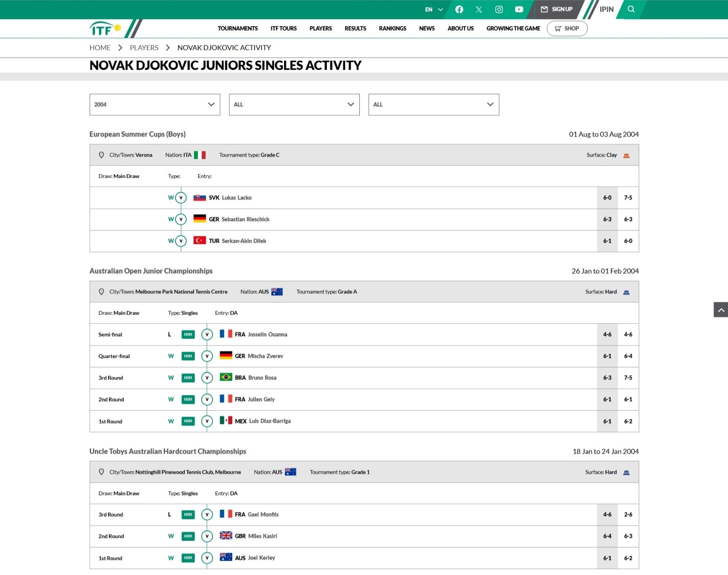Click the ITF logo
The image size is (728, 575).
coord(105,29)
